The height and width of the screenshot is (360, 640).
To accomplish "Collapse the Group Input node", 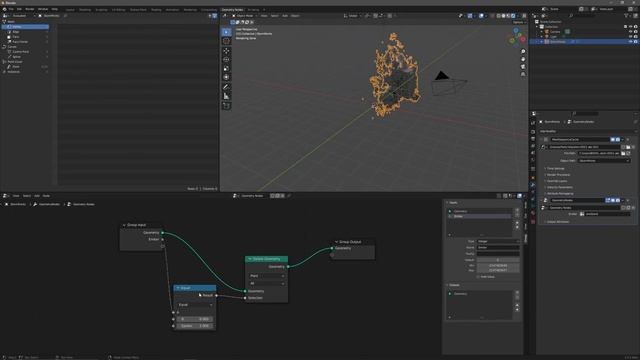I will pyautogui.click(x=124, y=225).
